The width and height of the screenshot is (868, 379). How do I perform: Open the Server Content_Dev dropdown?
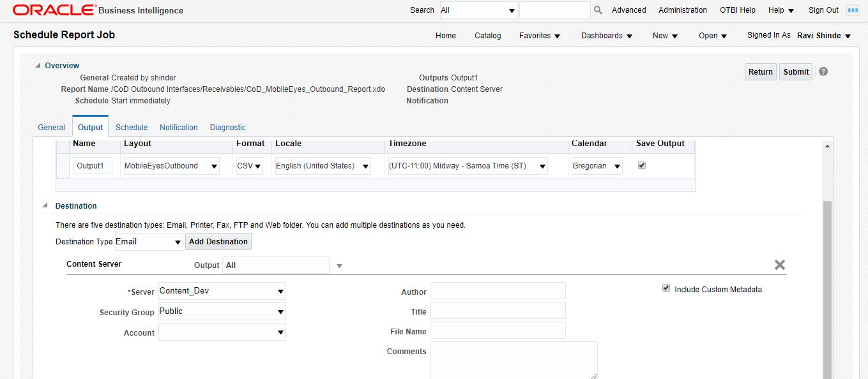(222, 291)
